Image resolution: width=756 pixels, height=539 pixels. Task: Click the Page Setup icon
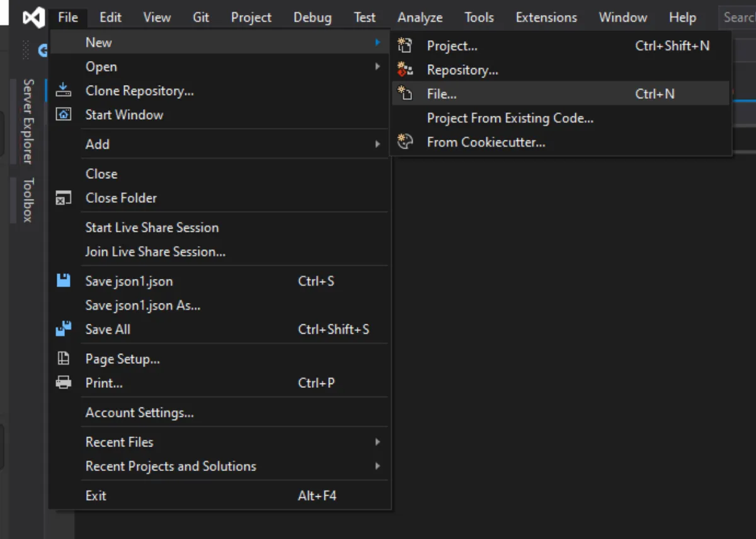pyautogui.click(x=64, y=359)
